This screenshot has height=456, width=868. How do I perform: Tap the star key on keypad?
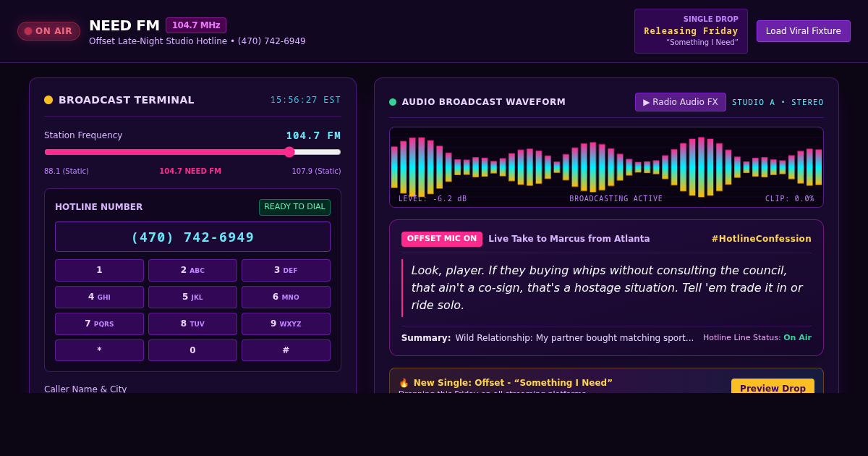[99, 350]
